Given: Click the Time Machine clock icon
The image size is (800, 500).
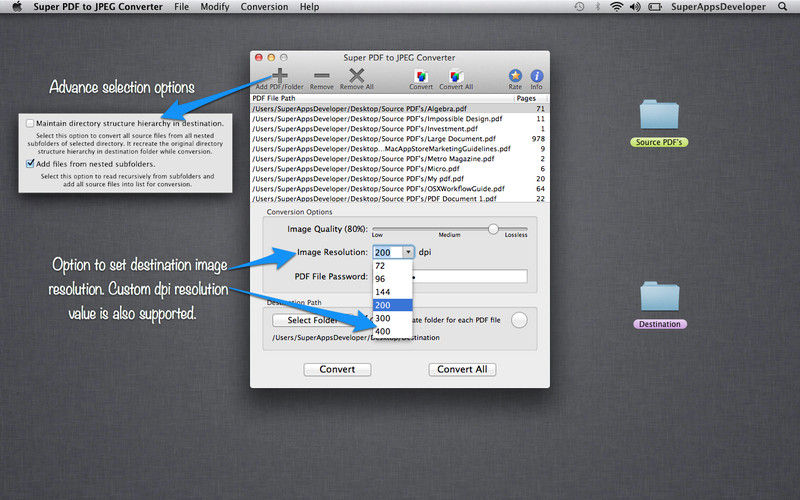Looking at the screenshot, I should point(579,7).
